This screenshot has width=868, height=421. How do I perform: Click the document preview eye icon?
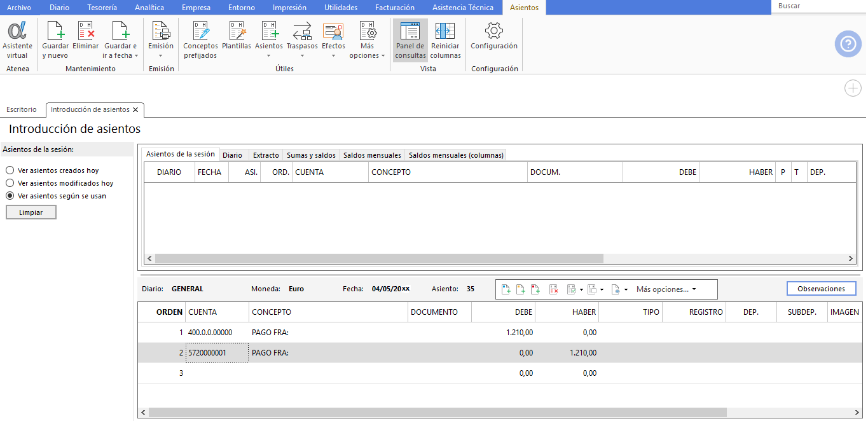(616, 289)
